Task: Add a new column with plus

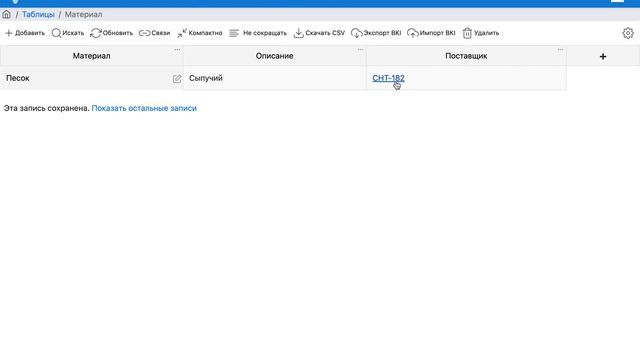Action: click(603, 56)
